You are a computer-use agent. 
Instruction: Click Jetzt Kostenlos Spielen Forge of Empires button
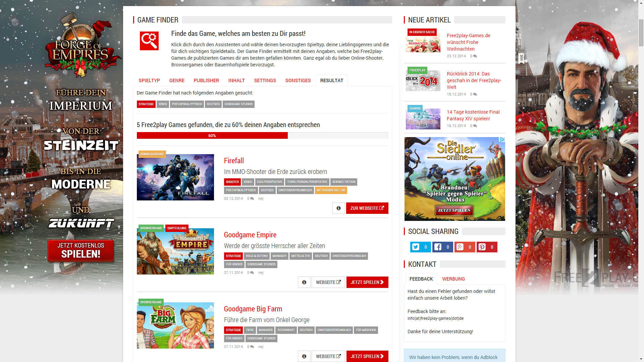80,250
